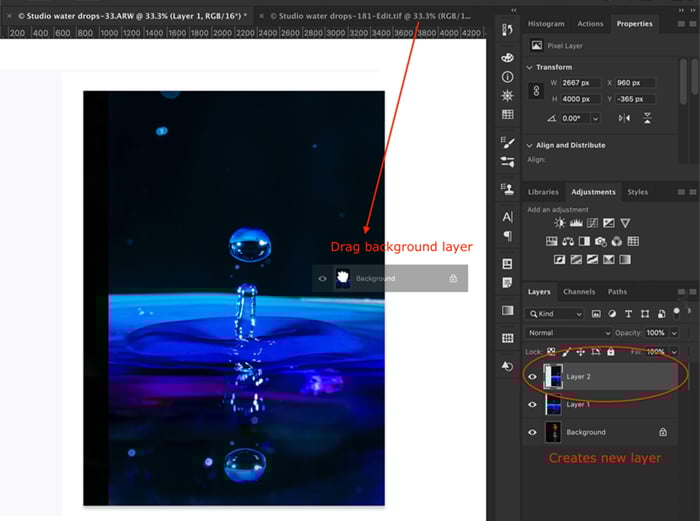Add an Exposure adjustment
Image resolution: width=700 pixels, height=521 pixels.
tap(608, 223)
